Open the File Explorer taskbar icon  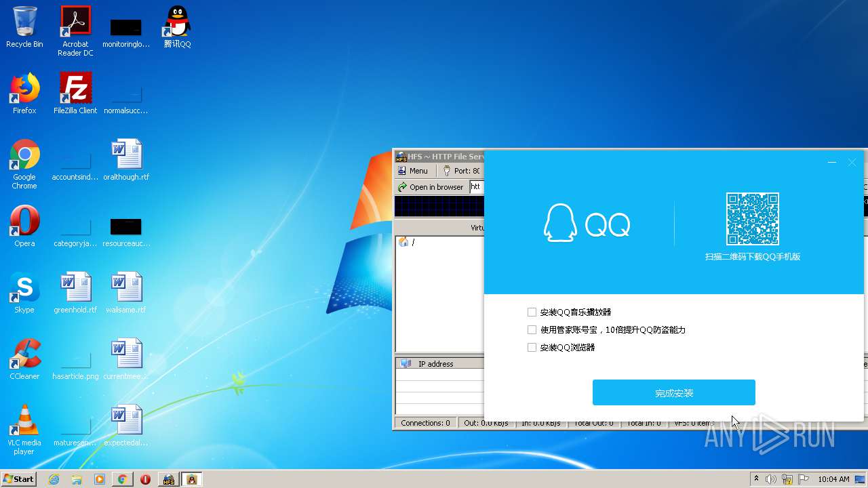[x=77, y=479]
